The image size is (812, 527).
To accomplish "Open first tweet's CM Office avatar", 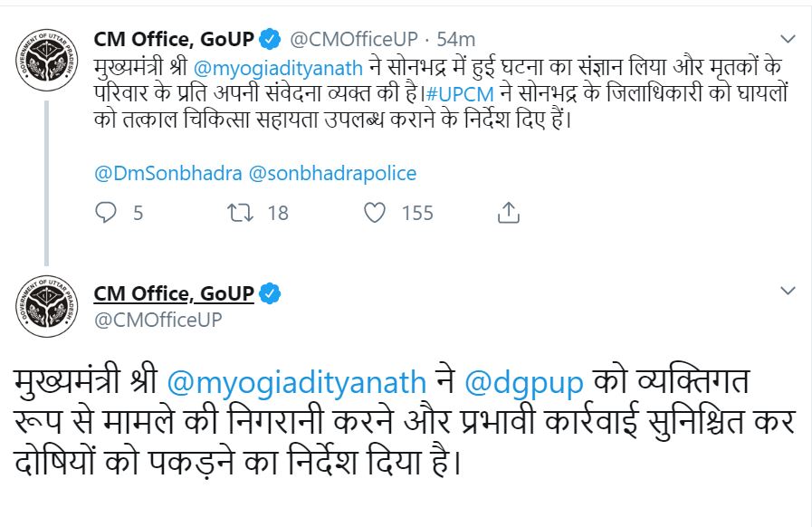I will pyautogui.click(x=46, y=60).
